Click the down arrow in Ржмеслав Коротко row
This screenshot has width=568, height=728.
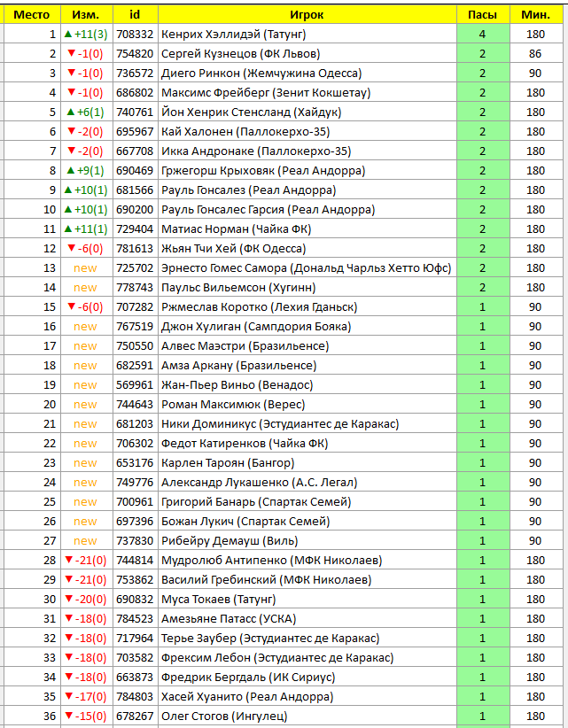71,307
